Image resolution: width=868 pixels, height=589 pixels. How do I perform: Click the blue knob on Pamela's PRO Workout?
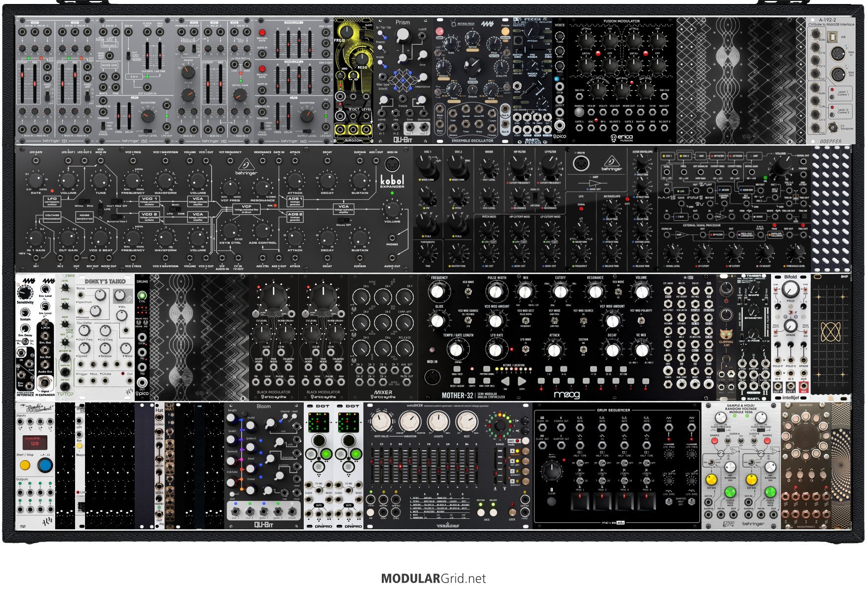click(x=45, y=466)
